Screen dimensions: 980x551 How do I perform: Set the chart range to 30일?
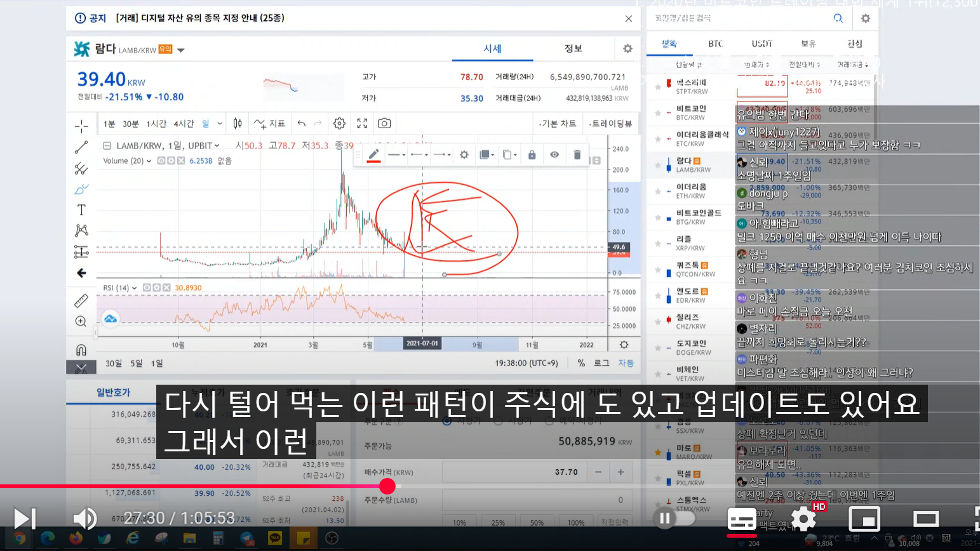tap(114, 363)
